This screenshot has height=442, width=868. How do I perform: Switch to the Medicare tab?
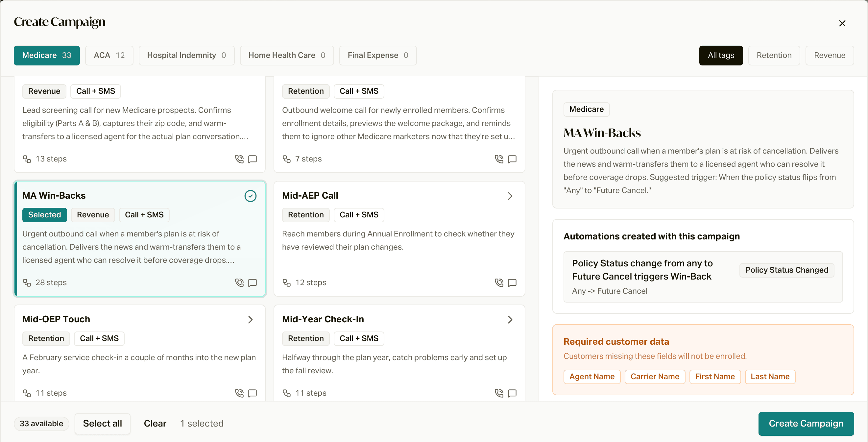pos(47,55)
